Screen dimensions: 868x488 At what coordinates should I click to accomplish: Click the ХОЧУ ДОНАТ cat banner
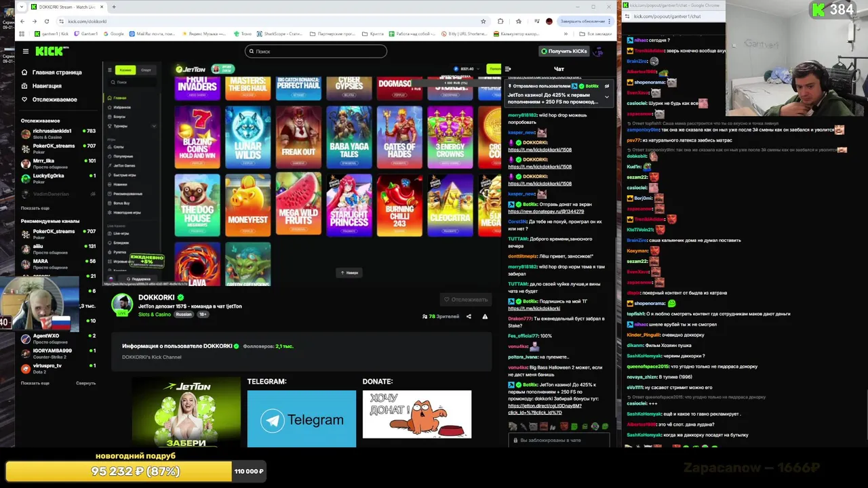pos(417,414)
